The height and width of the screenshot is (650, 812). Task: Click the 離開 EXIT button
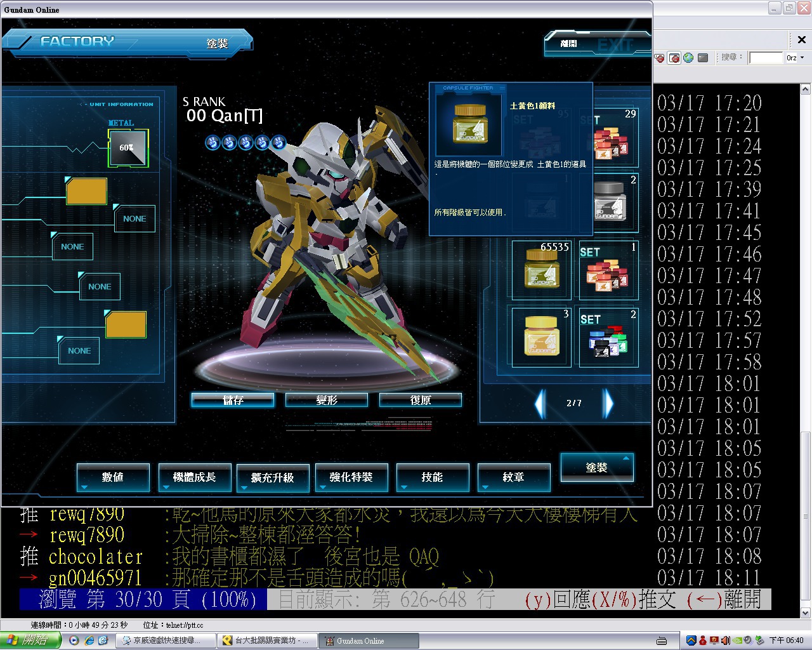pos(596,44)
